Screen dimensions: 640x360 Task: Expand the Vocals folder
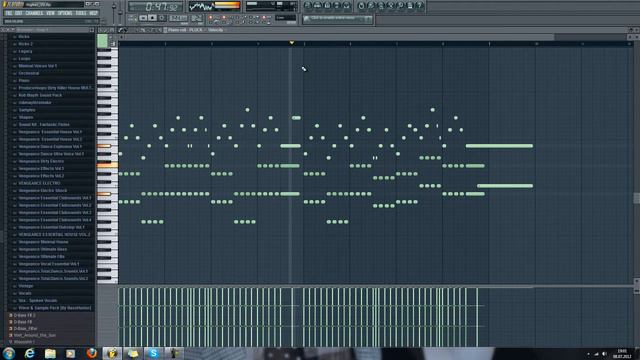(25, 293)
